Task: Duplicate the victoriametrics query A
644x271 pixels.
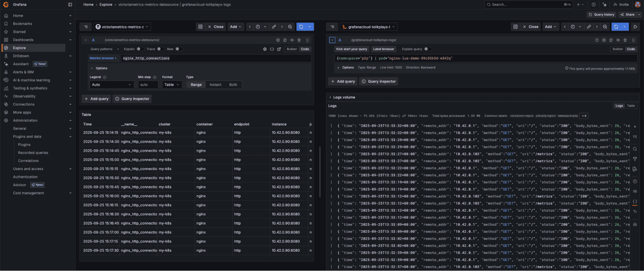Action: [285, 40]
